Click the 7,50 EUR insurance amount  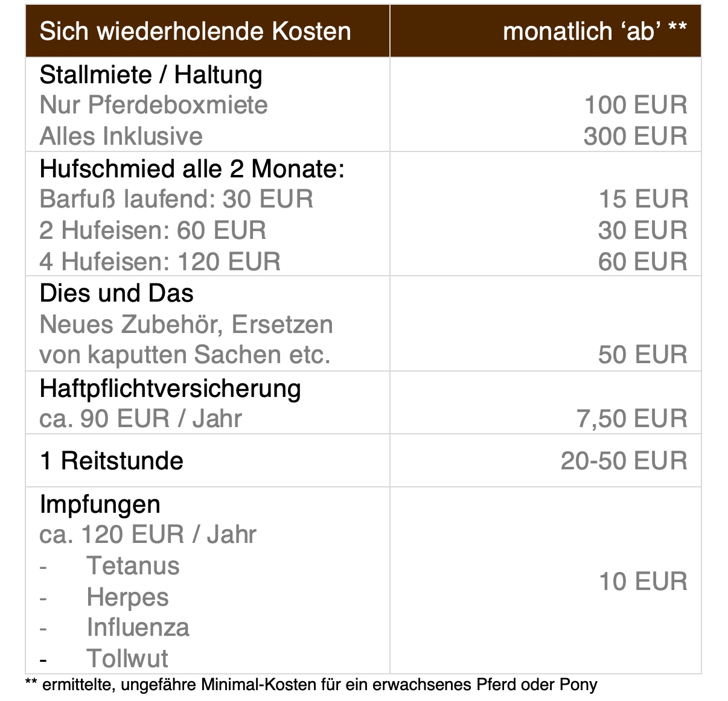[632, 419]
